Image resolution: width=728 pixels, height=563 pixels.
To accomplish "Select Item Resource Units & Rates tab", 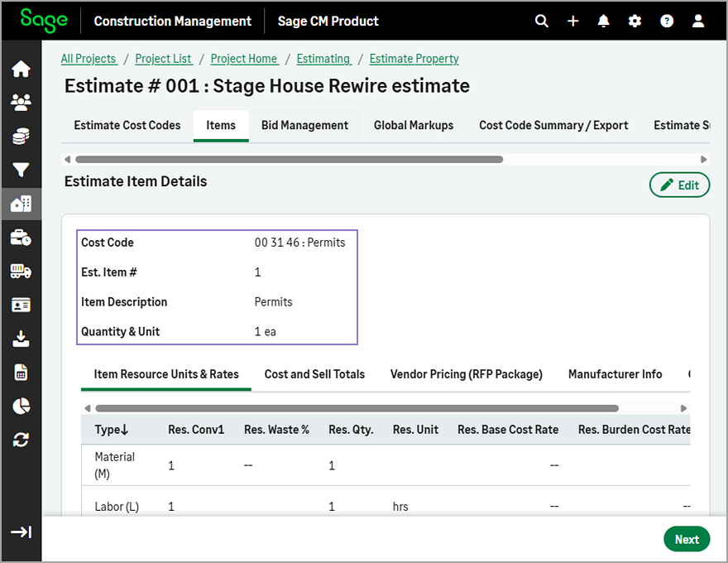I will 166,374.
